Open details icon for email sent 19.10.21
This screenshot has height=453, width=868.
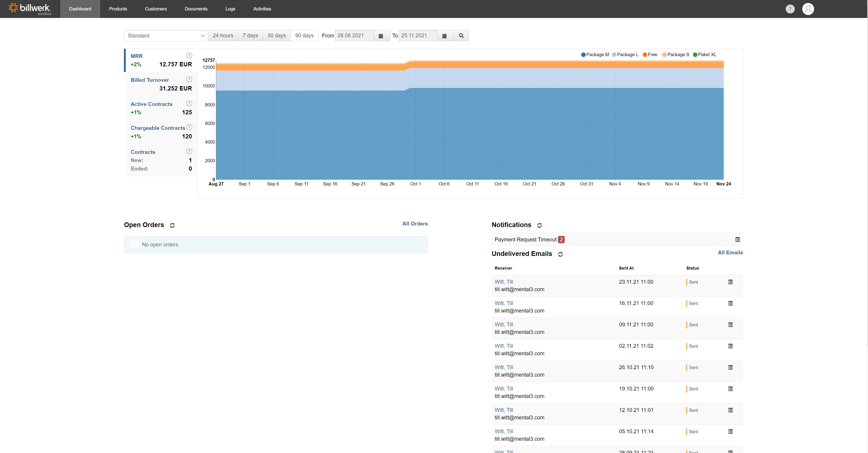(x=730, y=389)
